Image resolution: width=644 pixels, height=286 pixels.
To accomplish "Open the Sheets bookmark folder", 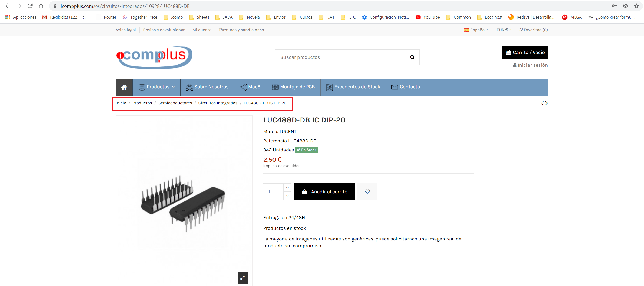I will point(199,17).
